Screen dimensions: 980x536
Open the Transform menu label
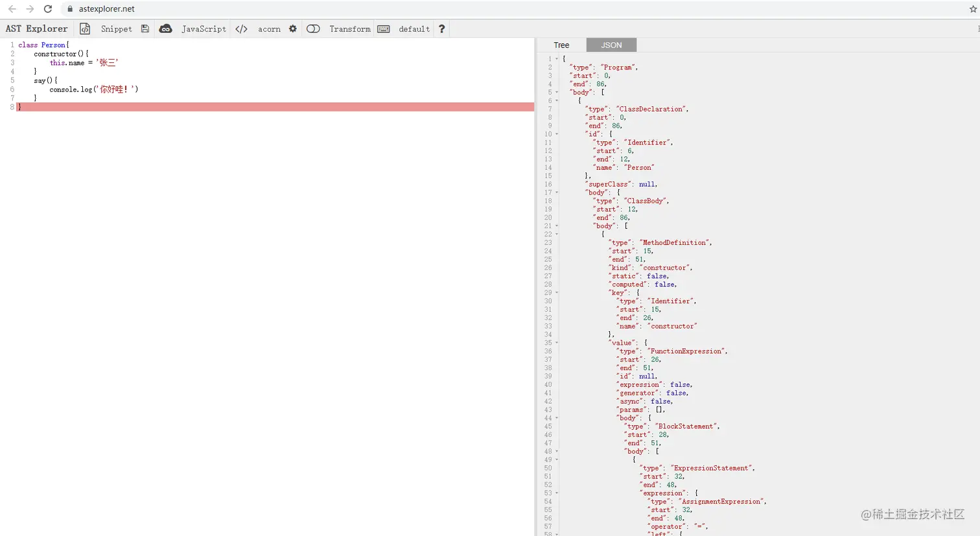click(350, 29)
